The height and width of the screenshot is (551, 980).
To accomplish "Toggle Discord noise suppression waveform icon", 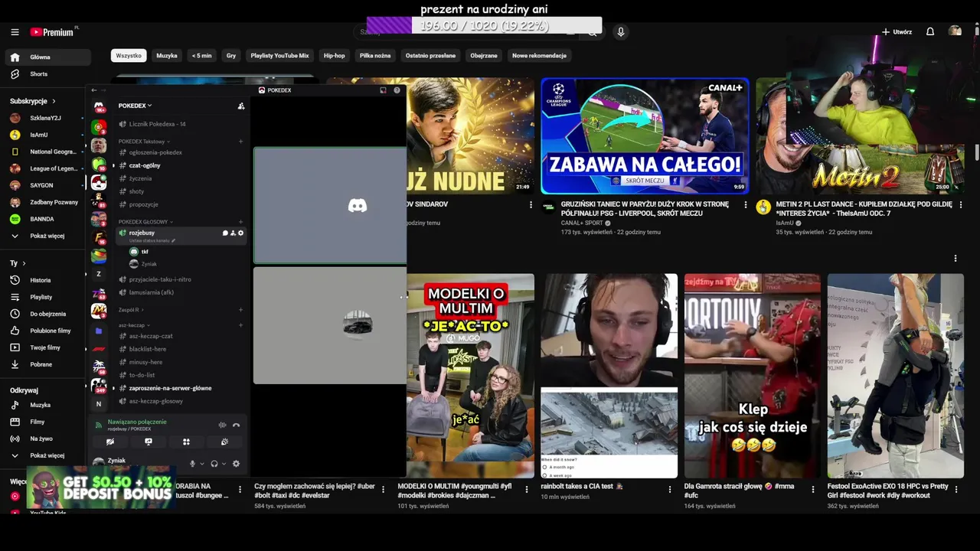I will pos(222,425).
